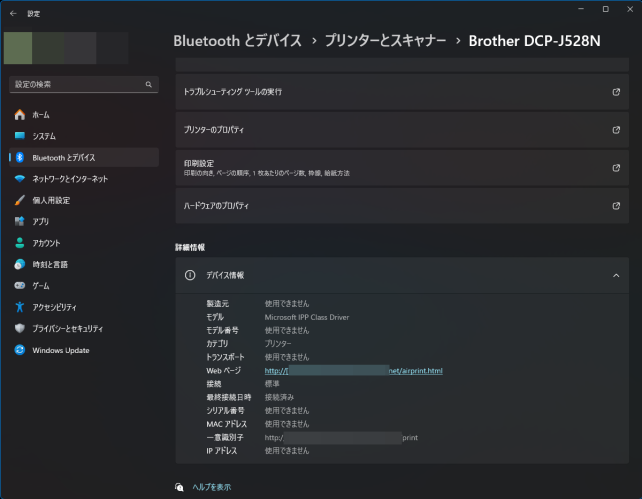Open アカウント settings page
This screenshot has width=642, height=499.
[x=84, y=243]
